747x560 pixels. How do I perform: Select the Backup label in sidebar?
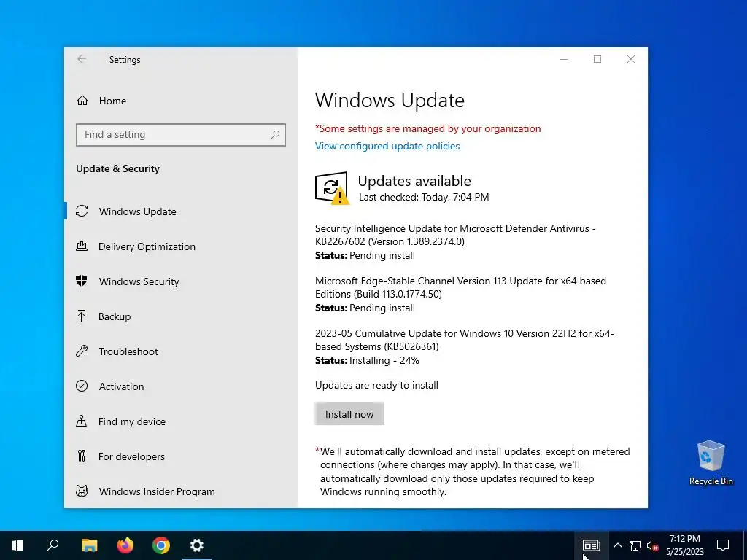115,316
